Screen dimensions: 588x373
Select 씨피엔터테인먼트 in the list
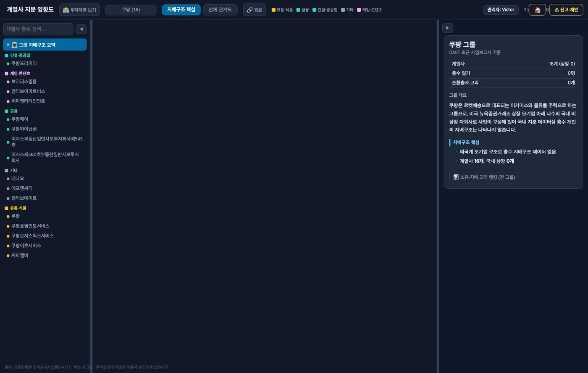45,101
